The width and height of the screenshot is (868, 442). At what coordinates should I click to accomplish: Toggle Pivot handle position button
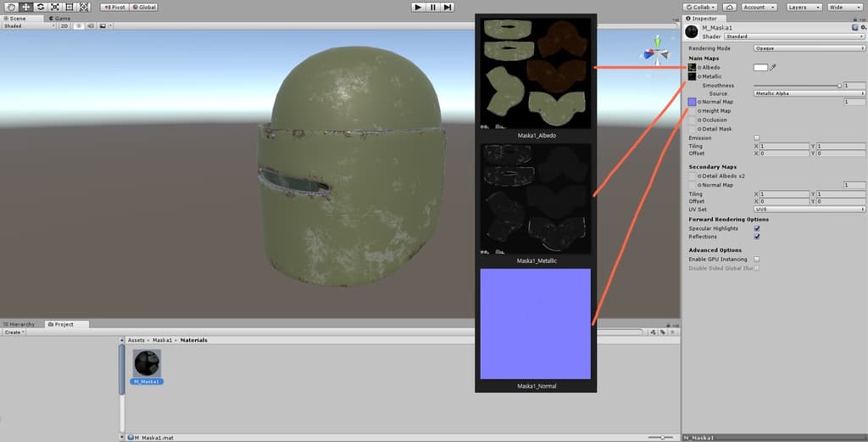coord(114,7)
